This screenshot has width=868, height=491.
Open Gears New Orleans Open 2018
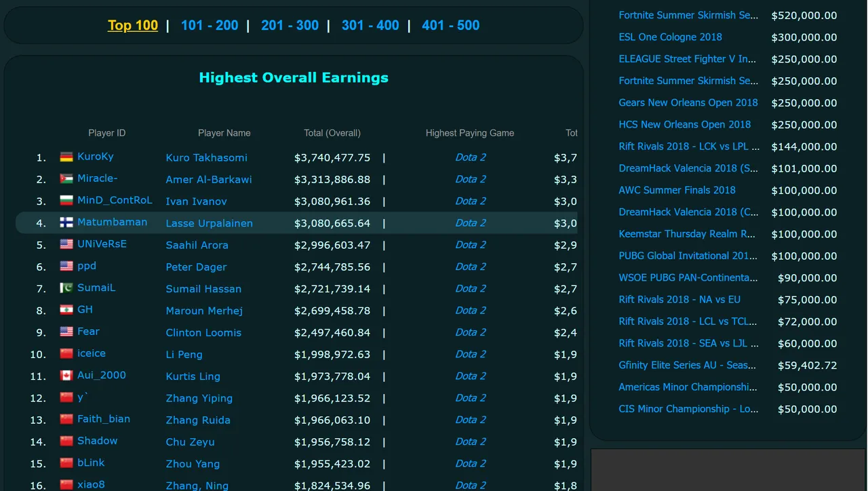point(688,102)
